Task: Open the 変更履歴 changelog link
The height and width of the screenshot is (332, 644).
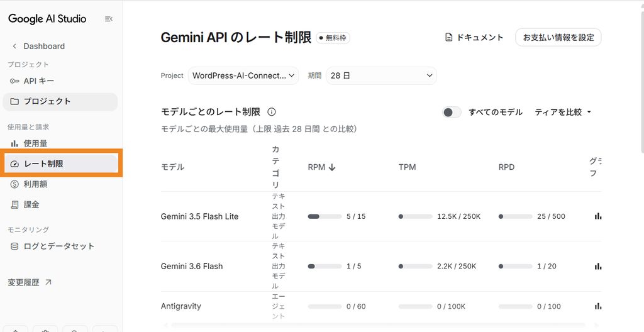Action: point(30,282)
